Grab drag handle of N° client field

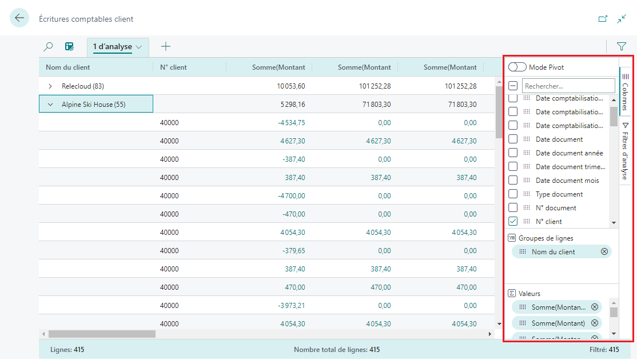click(527, 222)
